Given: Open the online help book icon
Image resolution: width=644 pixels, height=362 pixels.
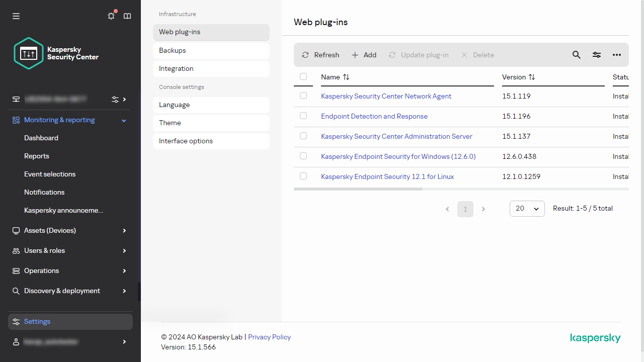Looking at the screenshot, I should pos(127,16).
